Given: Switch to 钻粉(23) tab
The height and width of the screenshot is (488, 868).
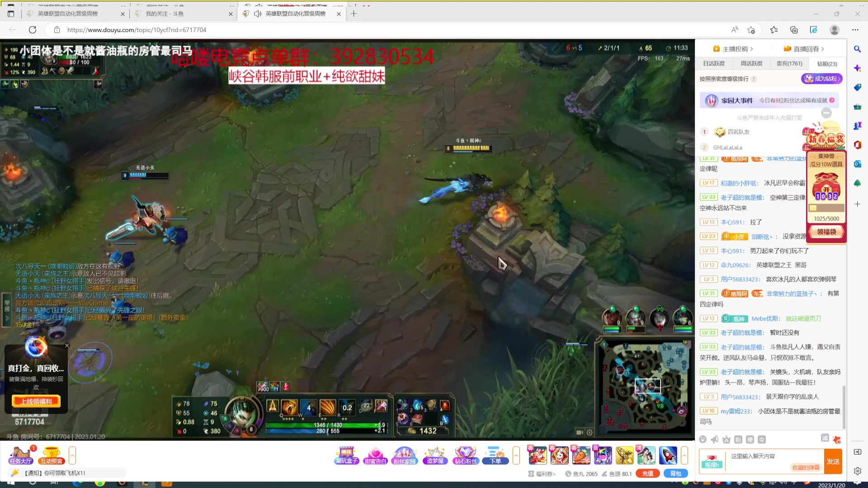Looking at the screenshot, I should pos(827,64).
